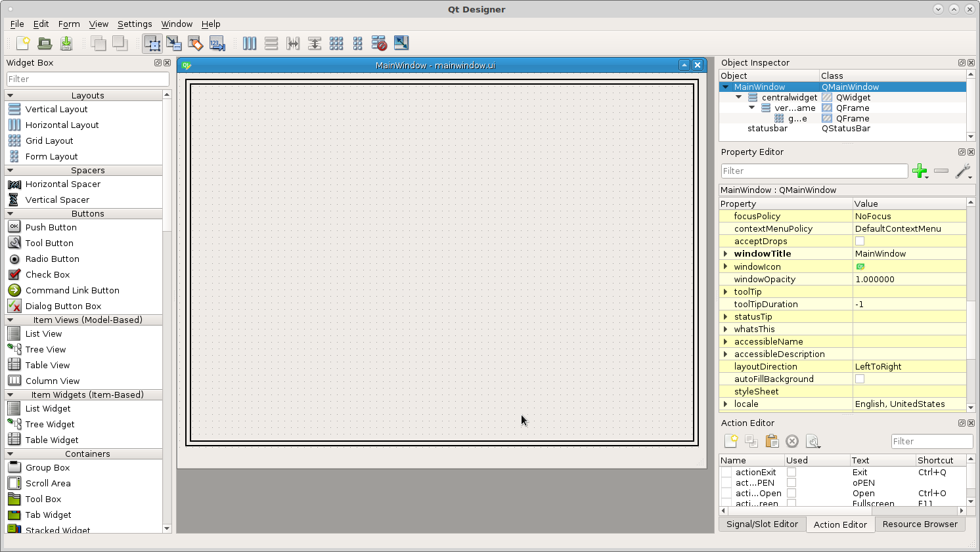The height and width of the screenshot is (552, 980).
Task: Apply horizontal splitter layout icon
Action: (293, 43)
